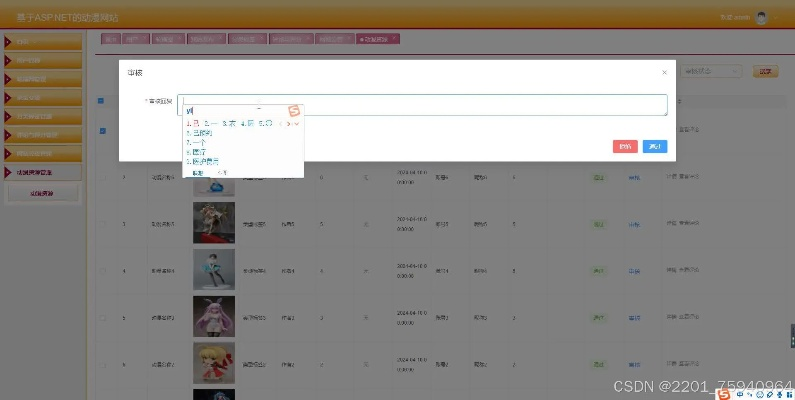Expand the IME candidate list down arrow
This screenshot has width=795, height=400.
[297, 124]
